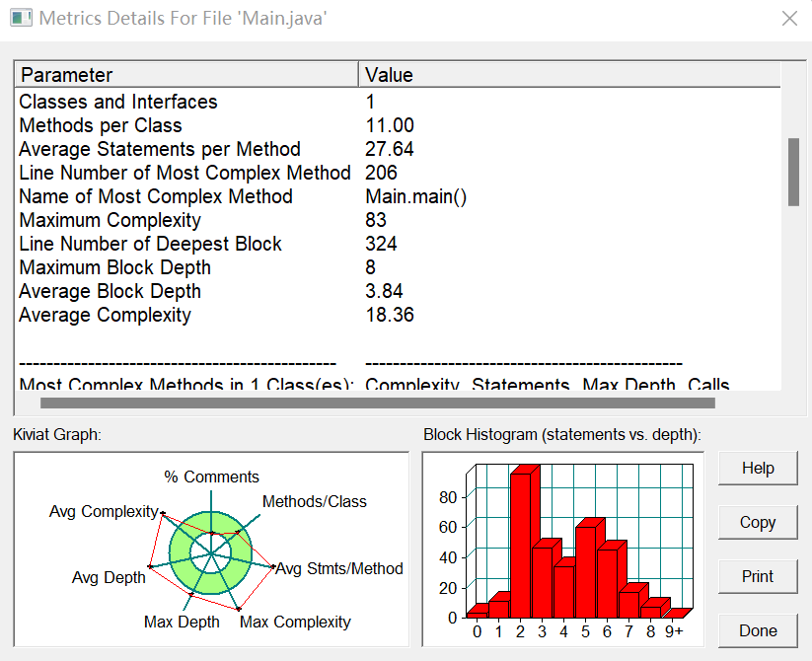Click 'Max Complexity' Kiviat label
812x661 pixels.
click(295, 623)
